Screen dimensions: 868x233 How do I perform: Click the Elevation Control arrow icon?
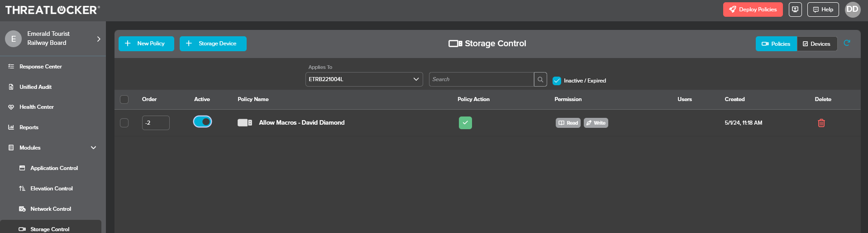tap(22, 189)
